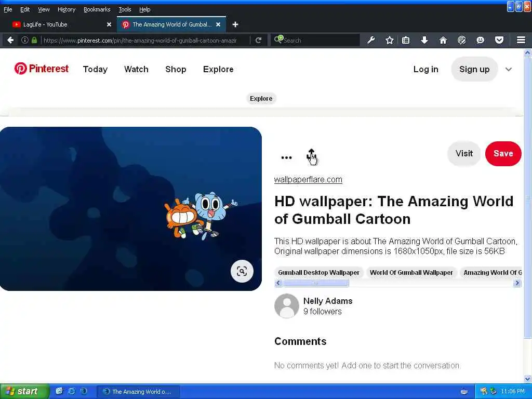Follow the wallpaperflare.com link
532x399 pixels.
click(x=308, y=179)
